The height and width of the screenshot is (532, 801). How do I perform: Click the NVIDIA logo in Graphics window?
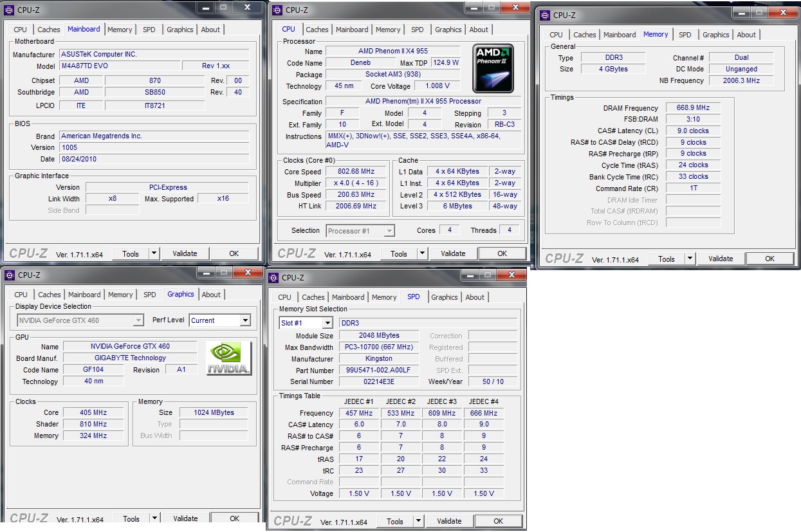[x=229, y=358]
